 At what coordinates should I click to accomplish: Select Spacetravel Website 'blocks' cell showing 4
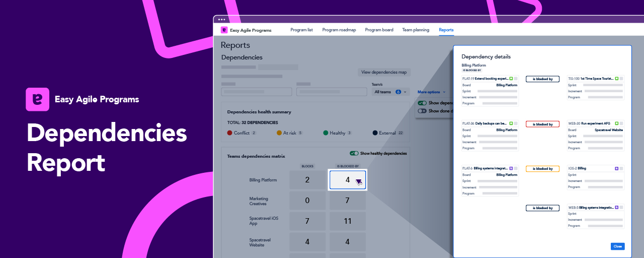(x=307, y=242)
